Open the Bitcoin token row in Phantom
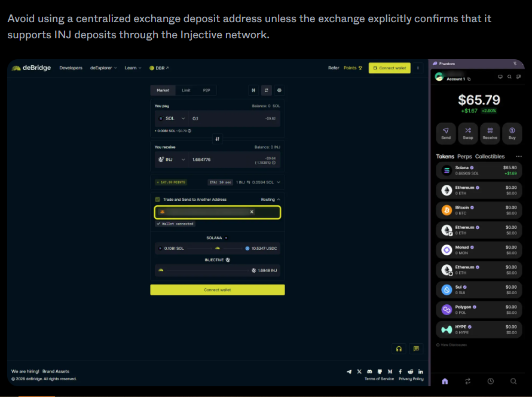 (x=479, y=210)
